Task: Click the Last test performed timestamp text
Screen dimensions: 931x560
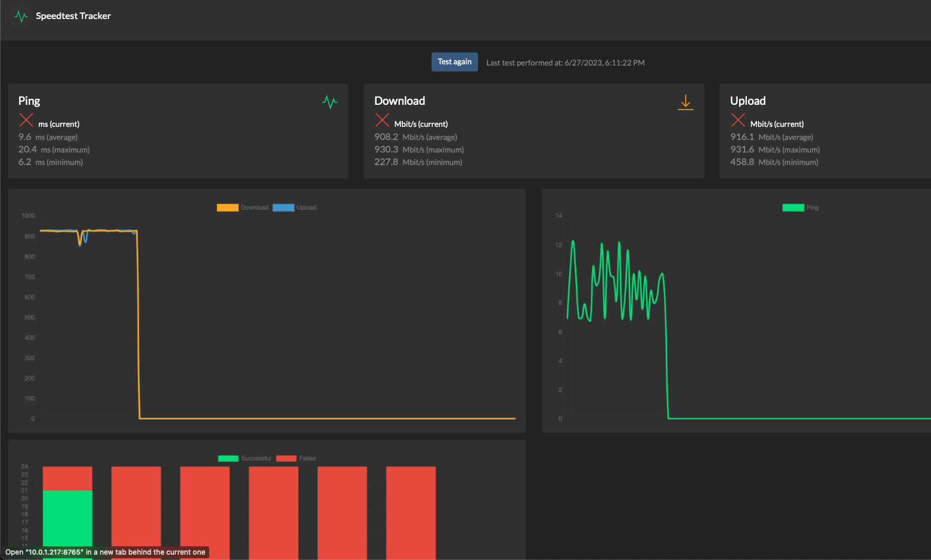Action: 566,63
